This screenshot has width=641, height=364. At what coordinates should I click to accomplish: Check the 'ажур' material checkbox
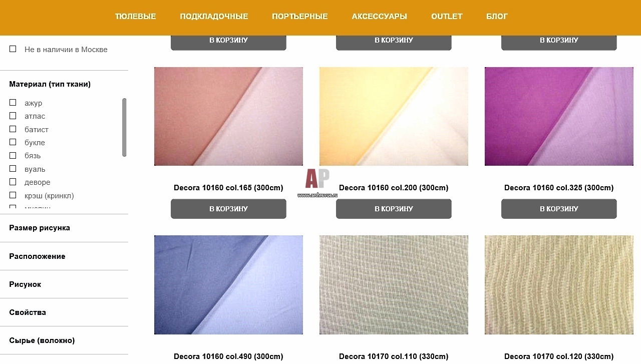pos(13,103)
